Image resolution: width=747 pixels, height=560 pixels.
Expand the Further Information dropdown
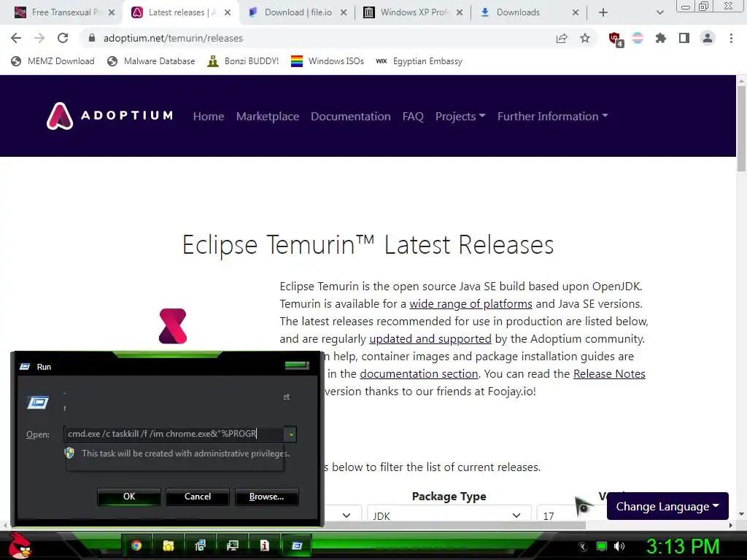pyautogui.click(x=553, y=116)
